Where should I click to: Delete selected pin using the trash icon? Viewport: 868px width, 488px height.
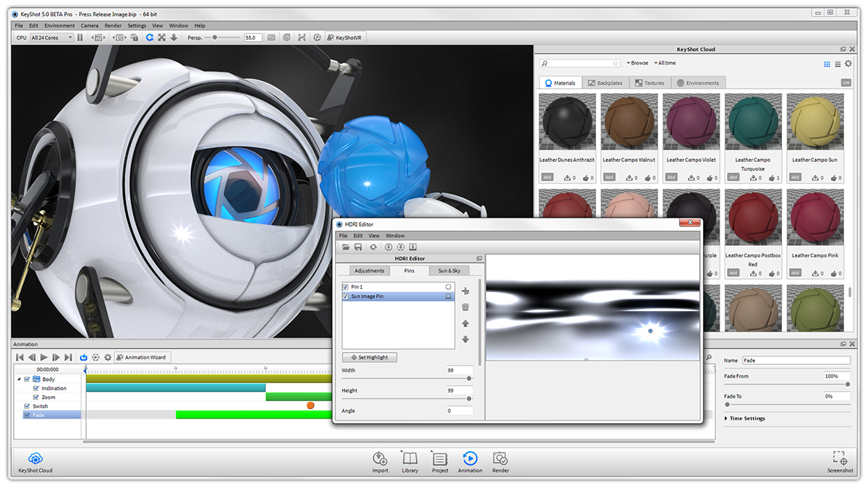[x=465, y=307]
